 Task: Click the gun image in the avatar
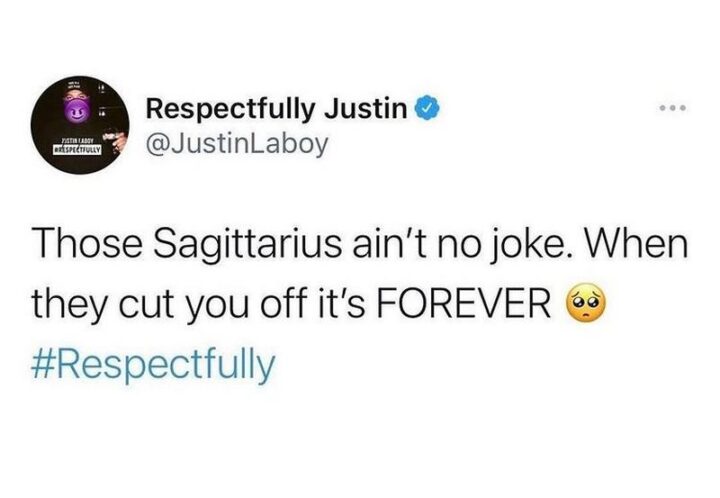coord(114,140)
